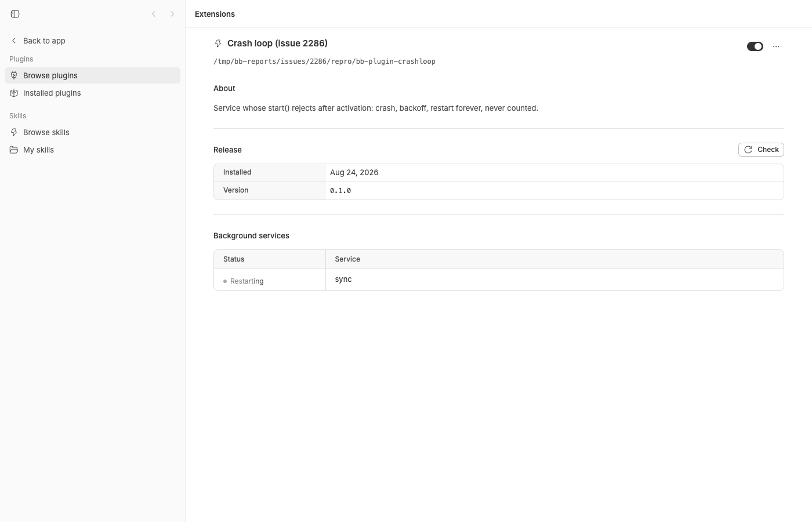This screenshot has width=812, height=522.
Task: Click the About description text
Action: click(376, 108)
